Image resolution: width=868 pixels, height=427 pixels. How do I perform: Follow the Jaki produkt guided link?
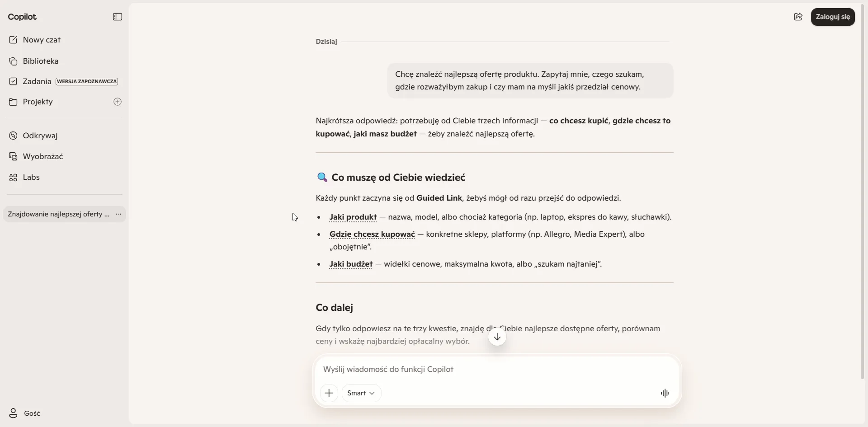(353, 217)
